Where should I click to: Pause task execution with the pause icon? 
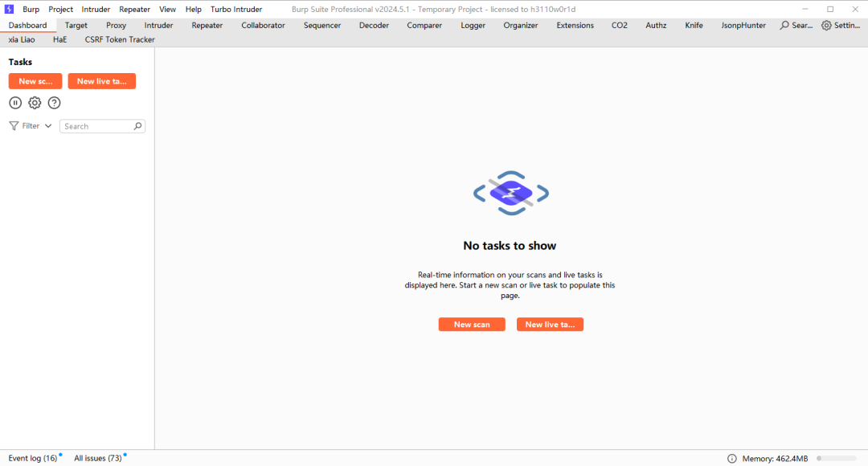pos(15,103)
